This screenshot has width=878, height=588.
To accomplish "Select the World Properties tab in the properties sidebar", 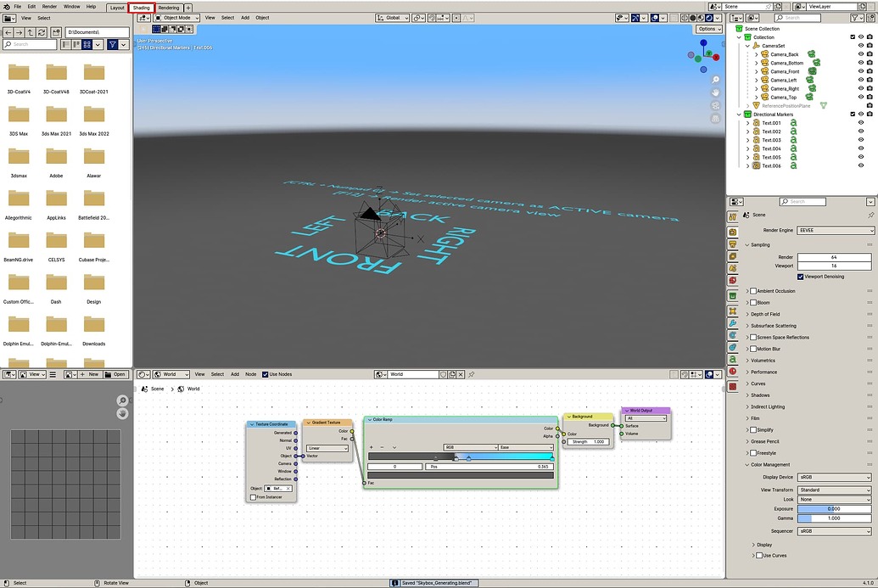I will (x=733, y=278).
